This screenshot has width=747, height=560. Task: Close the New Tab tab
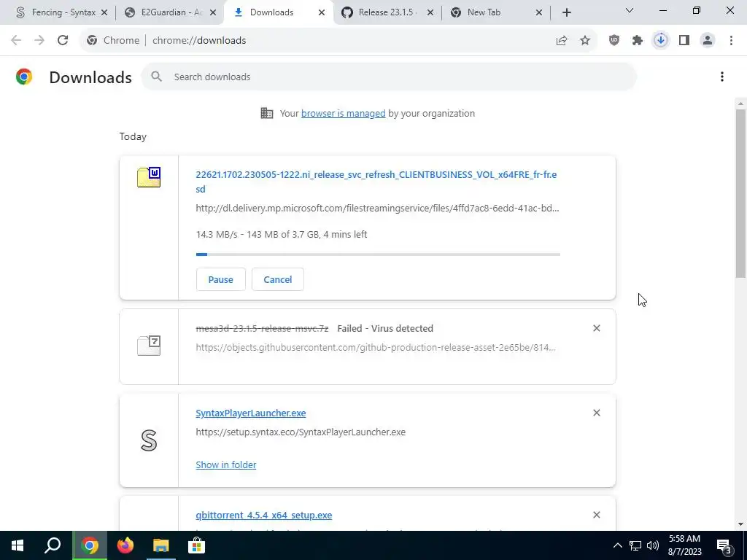coord(539,12)
